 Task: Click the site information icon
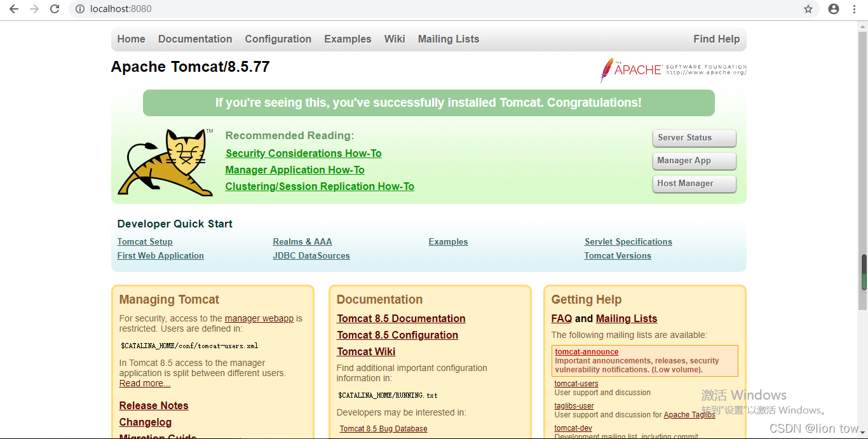click(x=80, y=9)
